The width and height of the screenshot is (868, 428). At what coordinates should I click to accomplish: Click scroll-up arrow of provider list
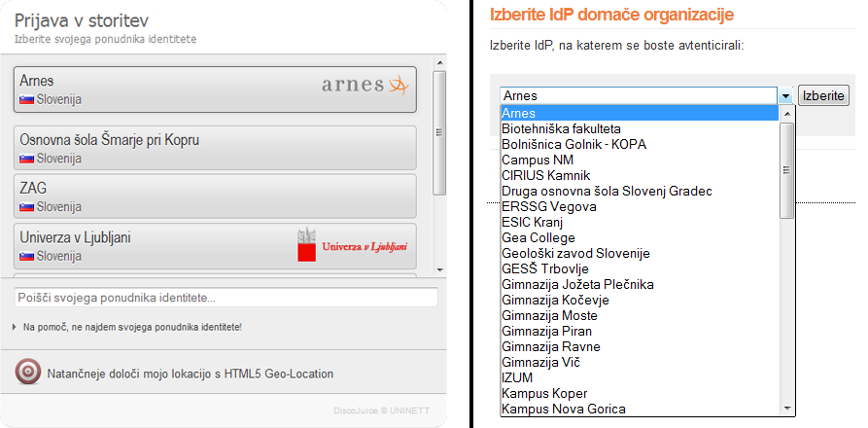[440, 62]
